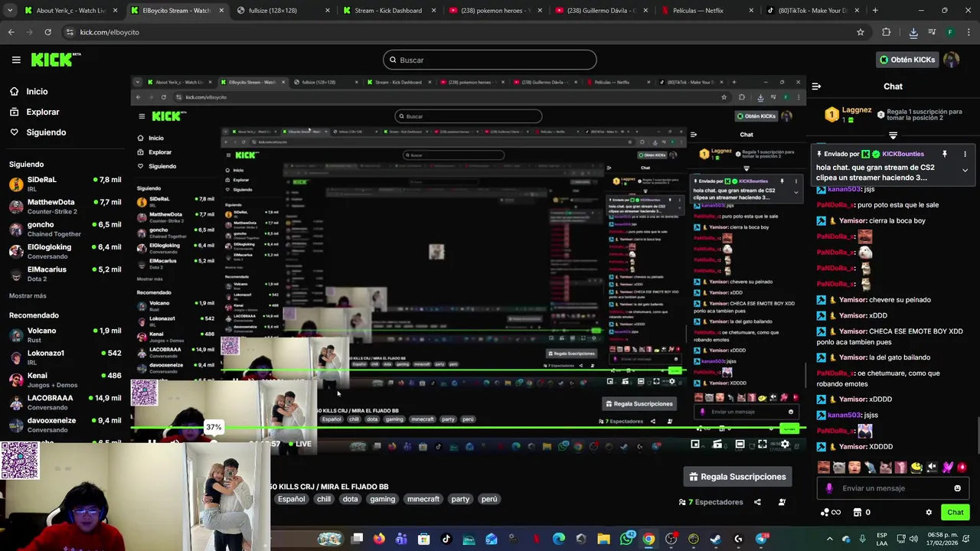
Task: Select the gaming tag
Action: pos(382,499)
